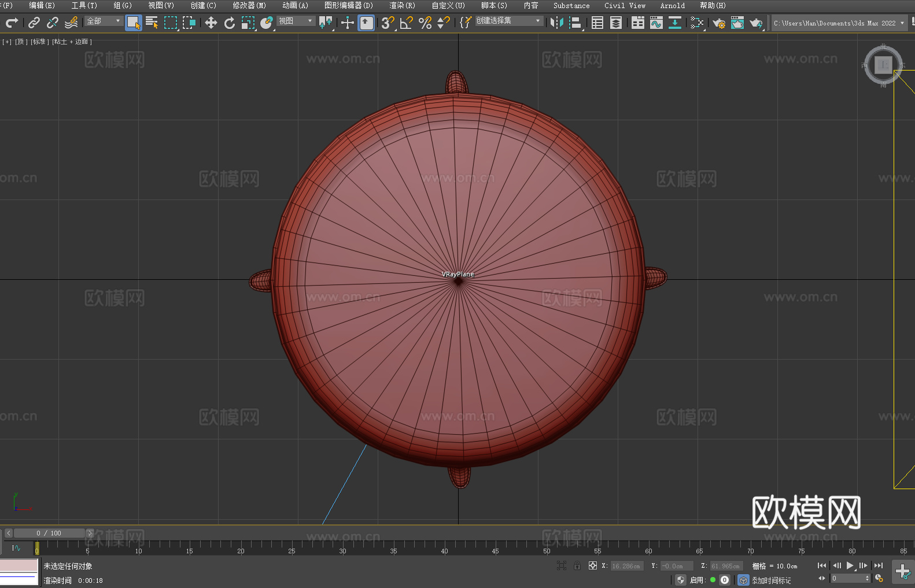Open the viewport '标准' shading menu

pyautogui.click(x=40, y=42)
